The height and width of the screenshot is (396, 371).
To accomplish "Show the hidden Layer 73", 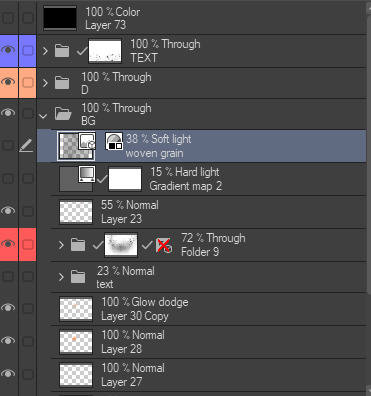I will click(x=8, y=17).
